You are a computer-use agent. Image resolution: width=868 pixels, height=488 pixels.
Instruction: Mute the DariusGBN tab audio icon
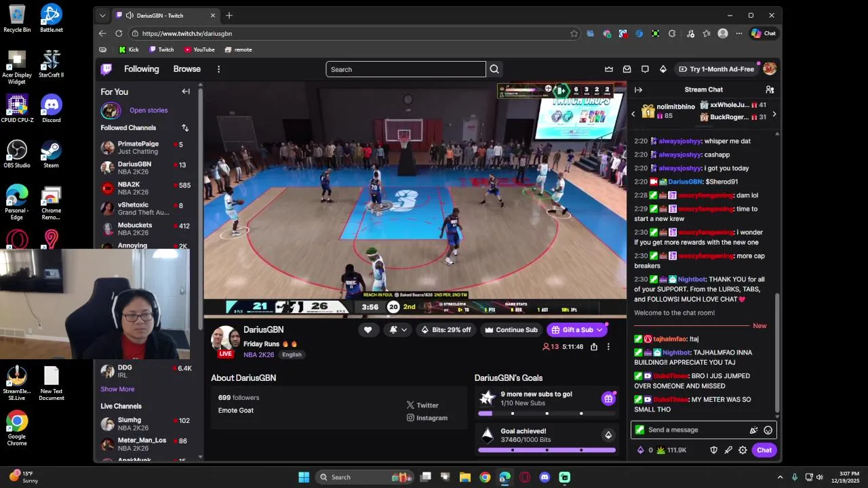130,16
